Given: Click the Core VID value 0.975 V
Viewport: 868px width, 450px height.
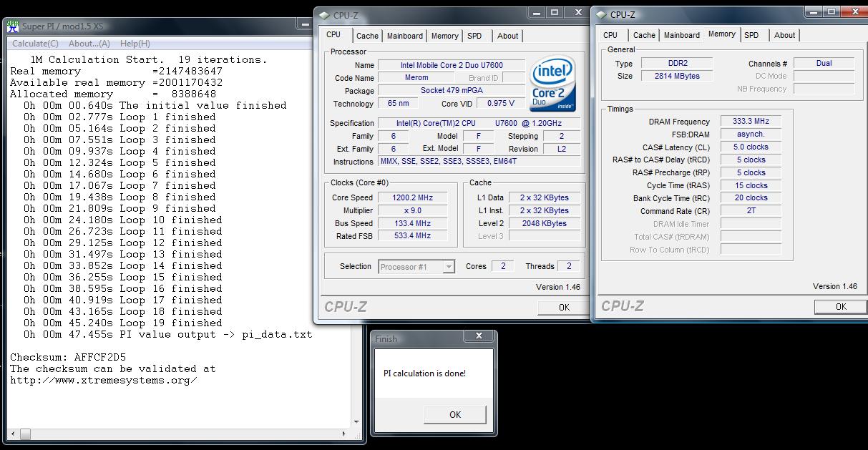Looking at the screenshot, I should (x=501, y=104).
